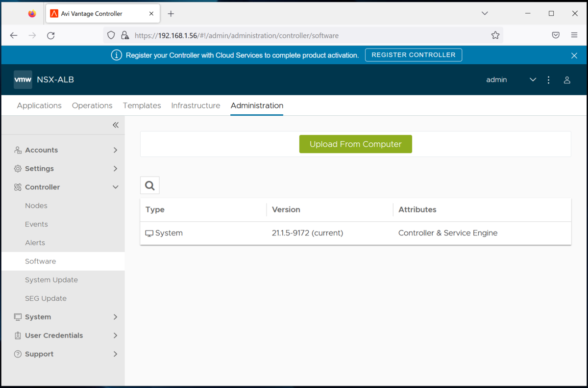Open the user profile icon

(x=567, y=80)
